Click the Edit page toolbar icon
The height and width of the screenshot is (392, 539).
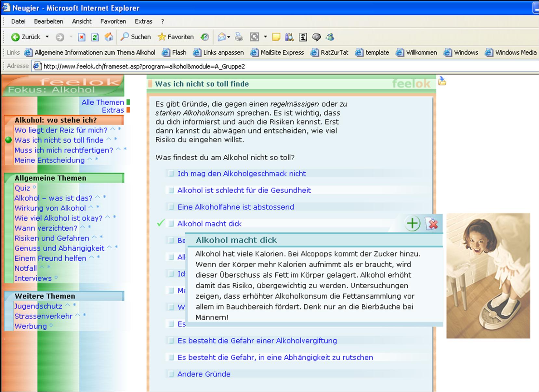[x=255, y=37]
